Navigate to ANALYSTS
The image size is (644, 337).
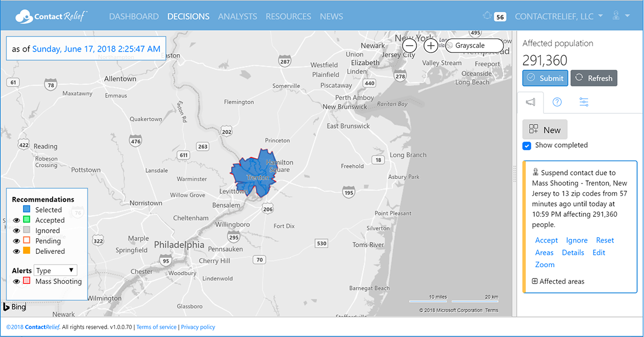(x=238, y=16)
